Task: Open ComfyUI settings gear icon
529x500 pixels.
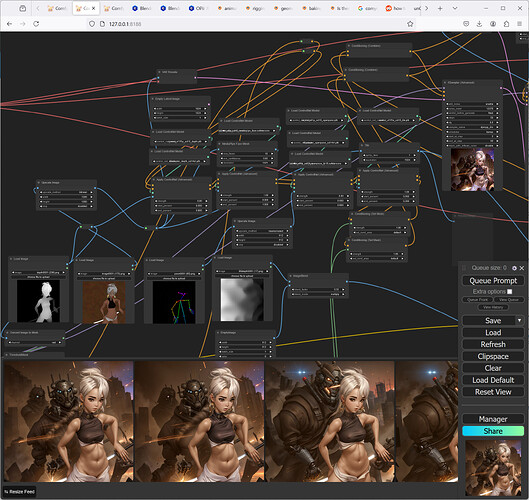Action: (514, 268)
